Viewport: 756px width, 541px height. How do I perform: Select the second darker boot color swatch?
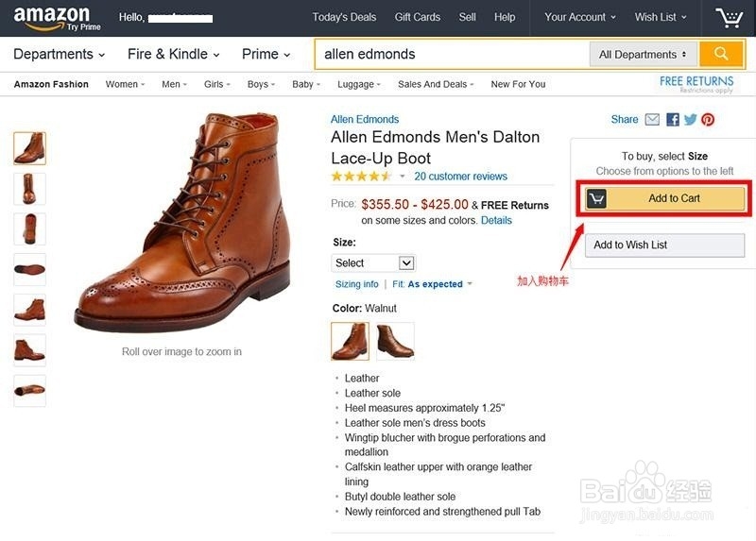(395, 341)
